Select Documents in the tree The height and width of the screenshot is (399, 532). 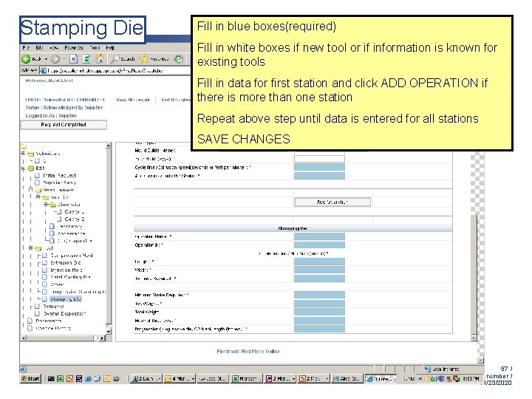point(49,321)
